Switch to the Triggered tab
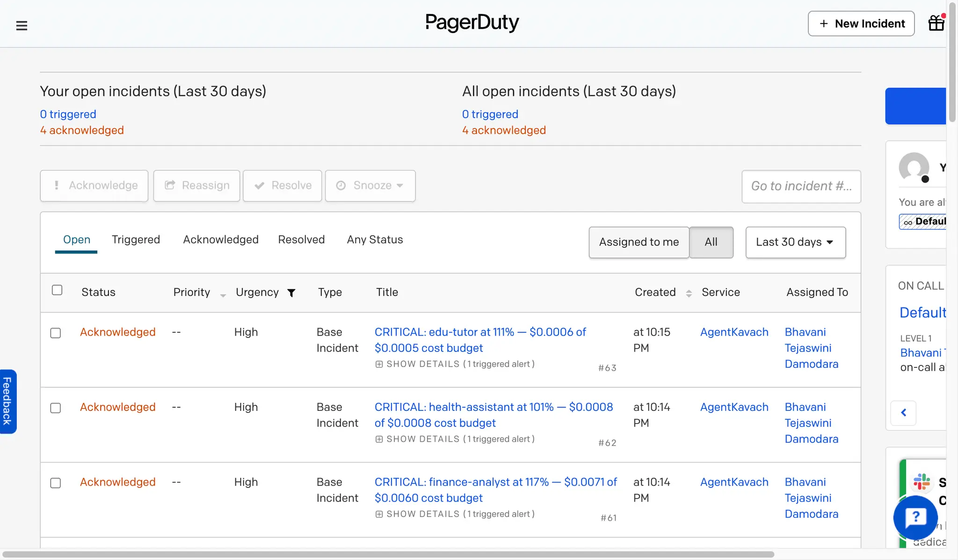The image size is (958, 560). pos(136,239)
